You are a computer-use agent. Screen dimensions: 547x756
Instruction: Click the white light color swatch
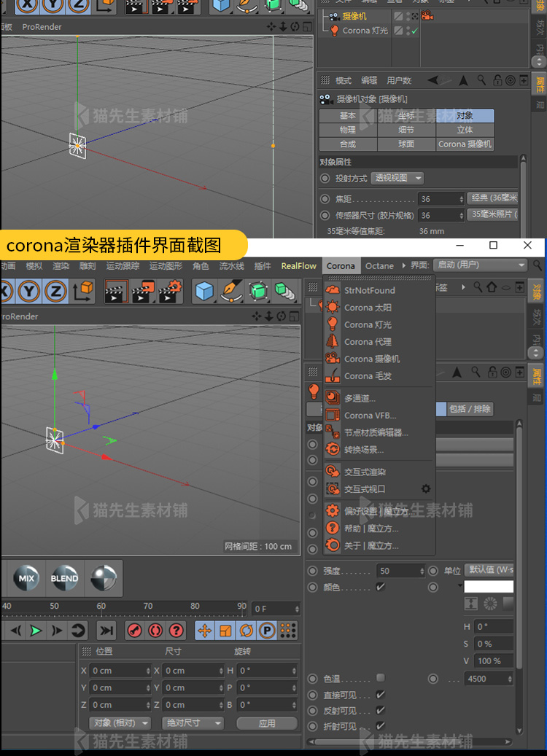pyautogui.click(x=489, y=587)
